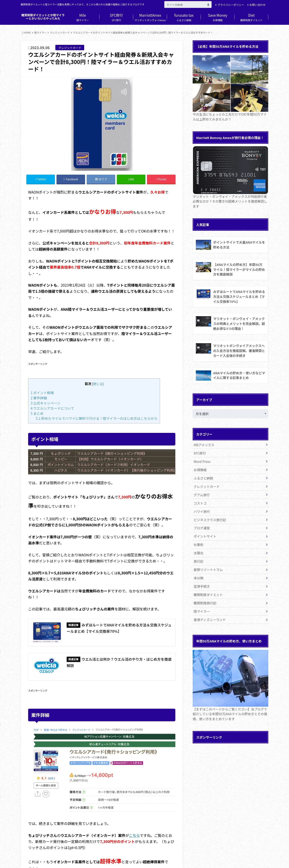The height and width of the screenshot is (868, 289).
Task: Click the airplane and ice cubes image
Action: pyautogui.click(x=230, y=678)
